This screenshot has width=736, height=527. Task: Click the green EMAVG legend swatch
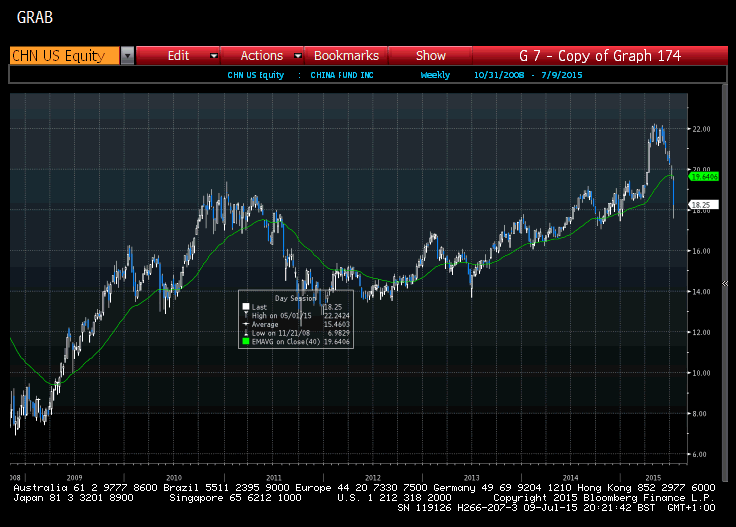pos(244,342)
